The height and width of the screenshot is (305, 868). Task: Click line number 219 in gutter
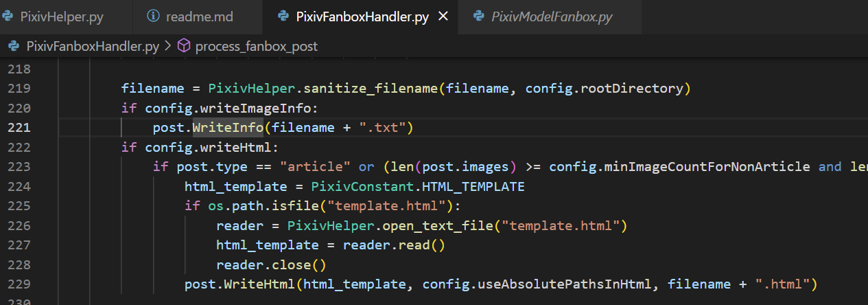[19, 89]
